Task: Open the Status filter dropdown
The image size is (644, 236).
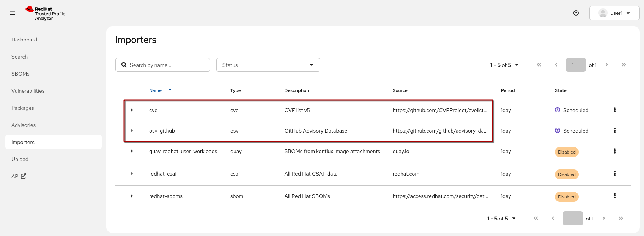Action: (x=268, y=65)
